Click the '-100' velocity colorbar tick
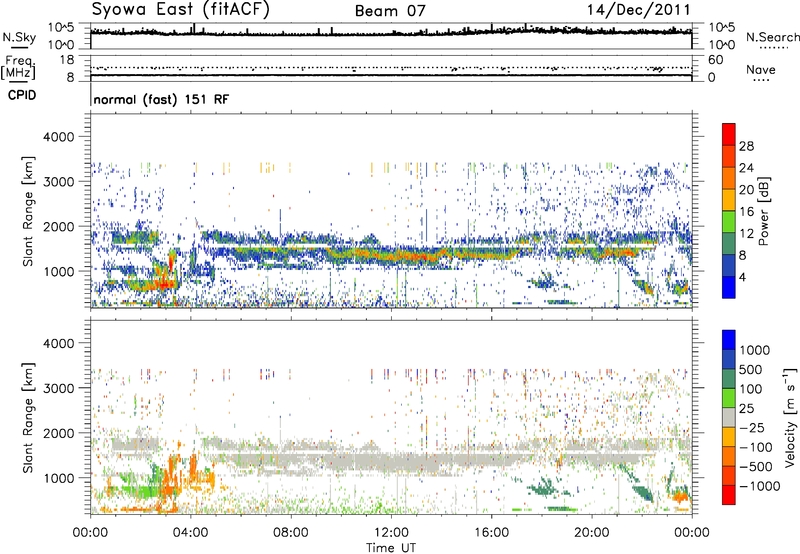Viewport: 800px width, 554px height. click(755, 447)
